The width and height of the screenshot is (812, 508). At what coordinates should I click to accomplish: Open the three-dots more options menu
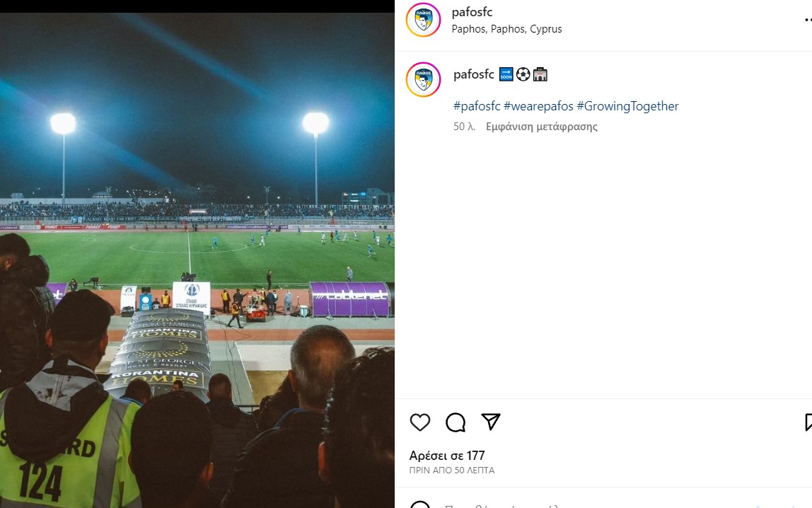pyautogui.click(x=808, y=20)
